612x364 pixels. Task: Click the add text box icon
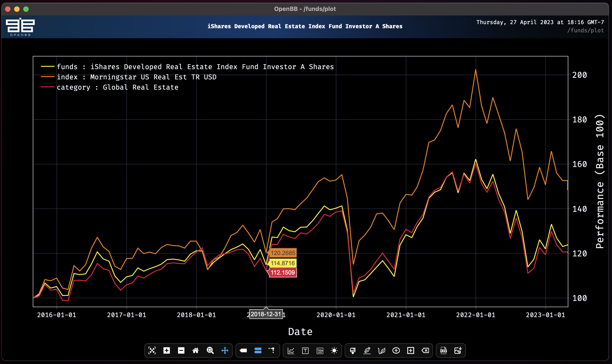click(305, 351)
